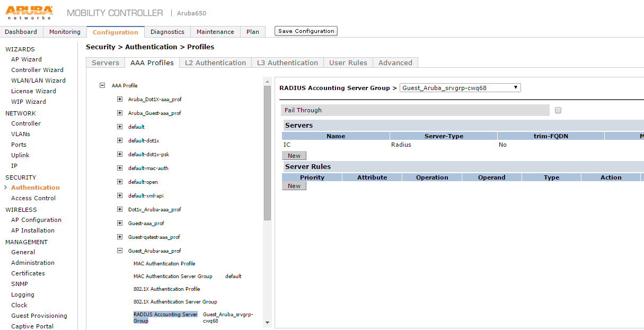
Task: Open the Dashboard tab
Action: click(x=21, y=32)
